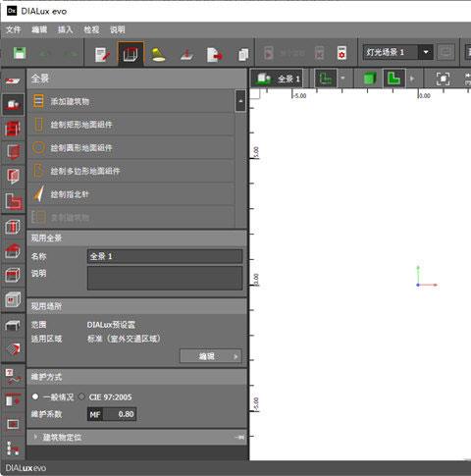Click the DIALux预设置 value text
471x476 pixels.
111,325
